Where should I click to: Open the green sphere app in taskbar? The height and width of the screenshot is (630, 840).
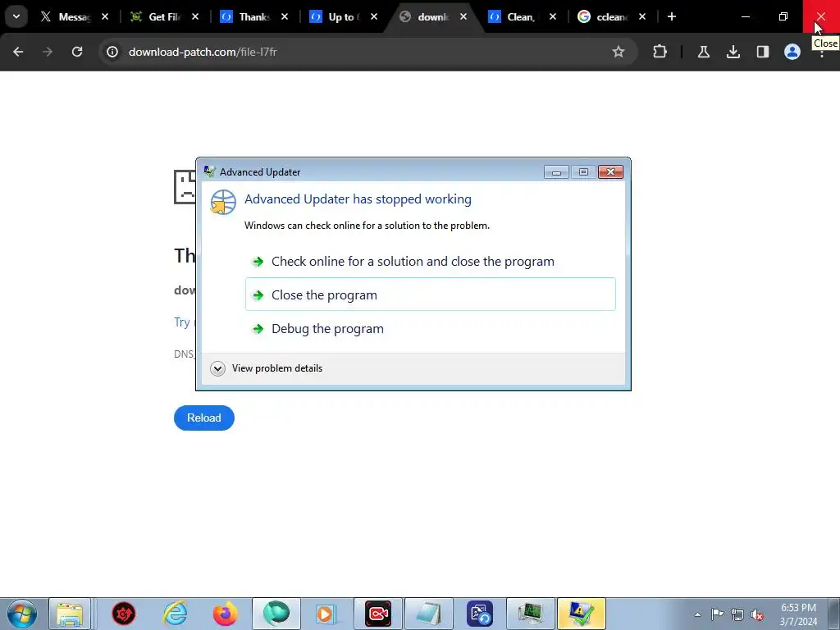276,614
